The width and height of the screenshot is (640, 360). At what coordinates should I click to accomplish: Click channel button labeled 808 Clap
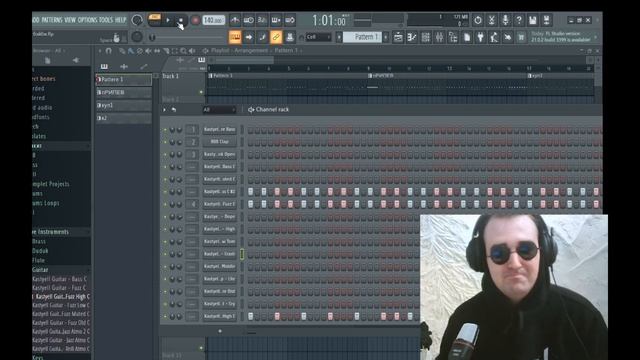220,142
